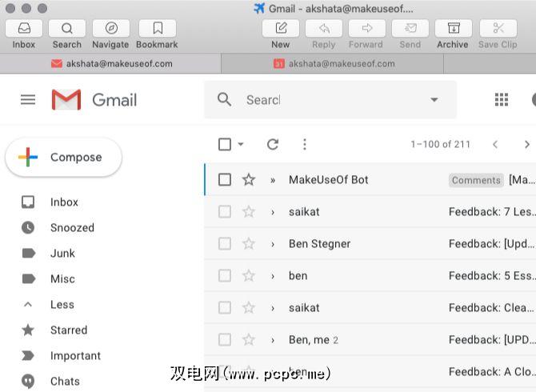Open the select-all dropdown arrow
This screenshot has height=392, width=536.
click(x=241, y=144)
